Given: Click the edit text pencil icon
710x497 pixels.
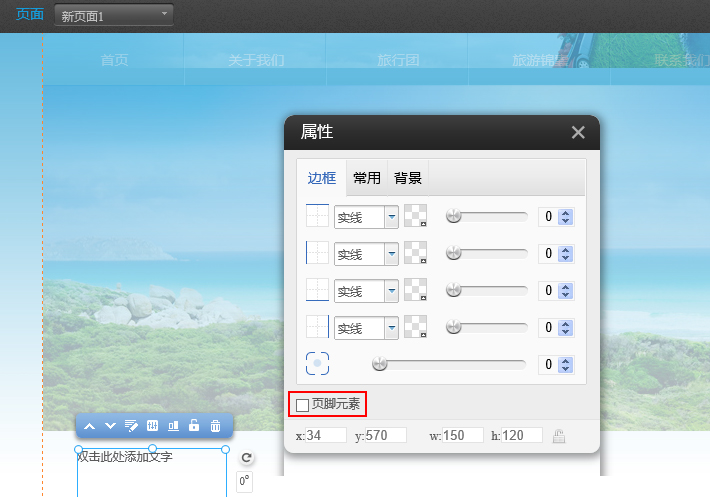Looking at the screenshot, I should (x=131, y=426).
